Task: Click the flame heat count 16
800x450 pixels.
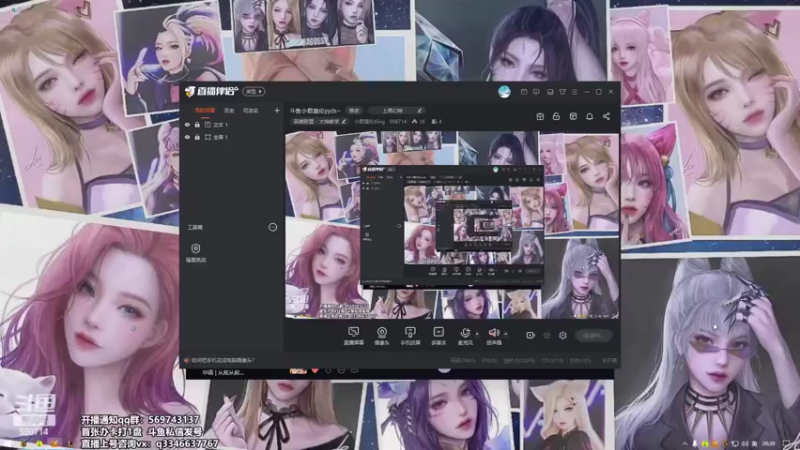Action: (x=418, y=121)
